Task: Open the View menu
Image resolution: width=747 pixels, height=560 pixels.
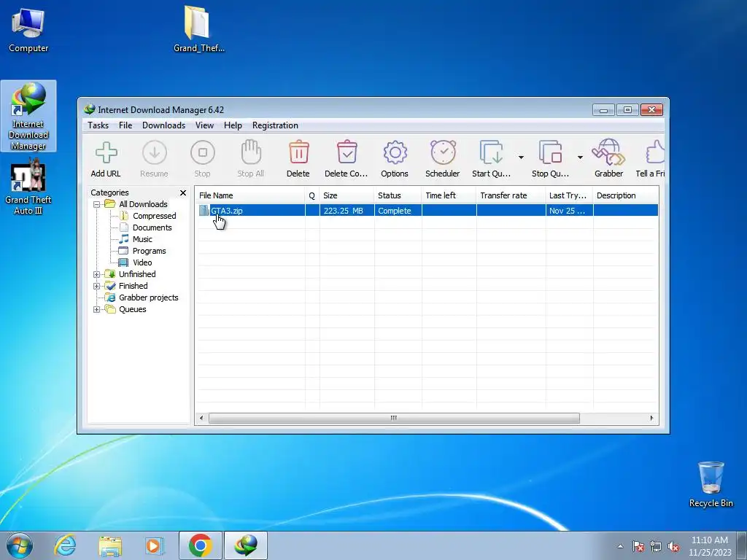Action: [204, 125]
